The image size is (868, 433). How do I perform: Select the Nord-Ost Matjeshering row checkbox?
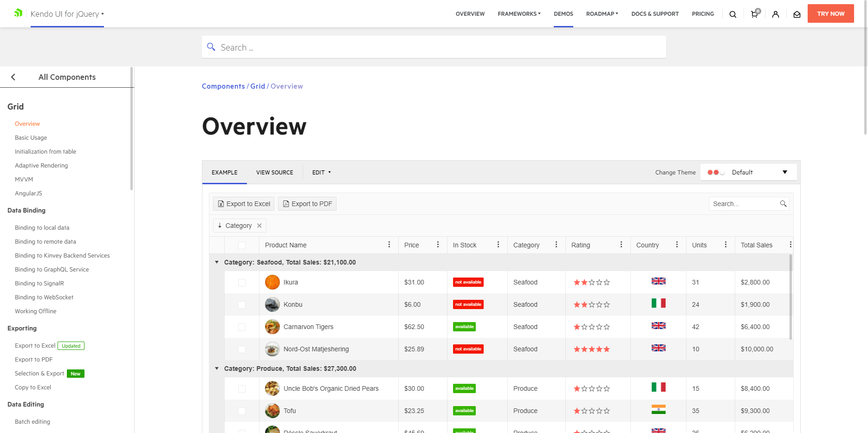(x=242, y=349)
